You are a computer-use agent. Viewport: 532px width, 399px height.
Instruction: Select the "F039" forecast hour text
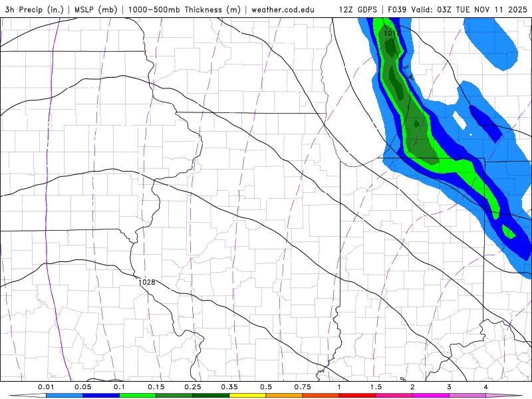(397, 9)
